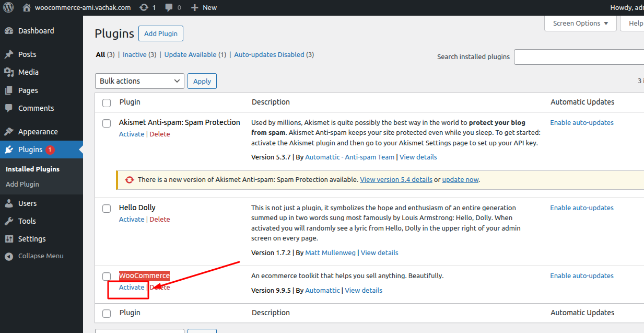Select Add Plugin in the sidebar submenu
644x333 pixels.
[x=22, y=184]
